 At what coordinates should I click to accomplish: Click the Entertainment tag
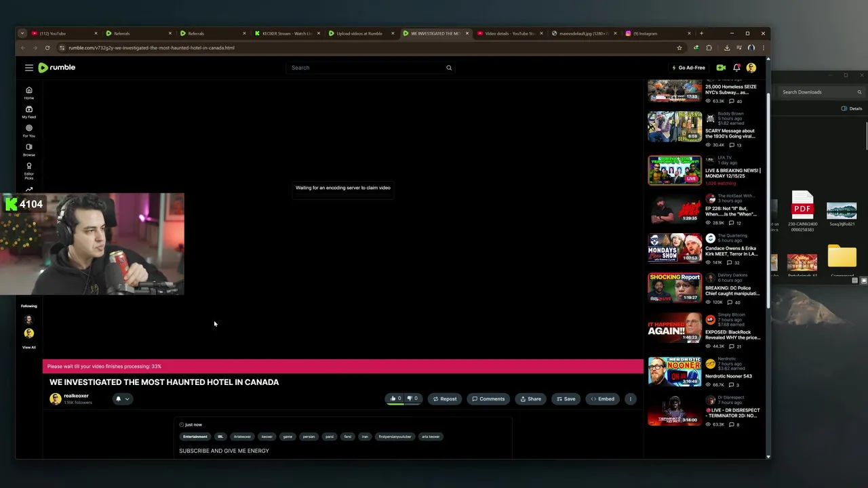pos(195,436)
